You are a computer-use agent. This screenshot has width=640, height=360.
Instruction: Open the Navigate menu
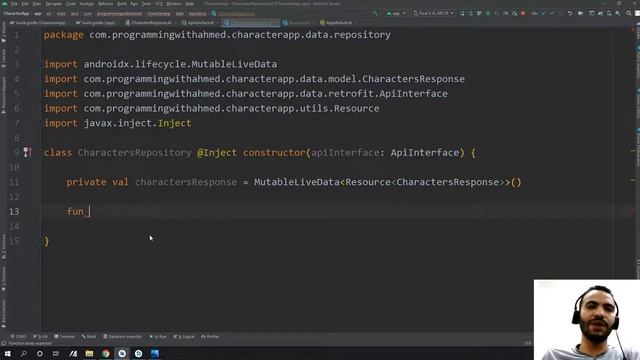point(53,4)
